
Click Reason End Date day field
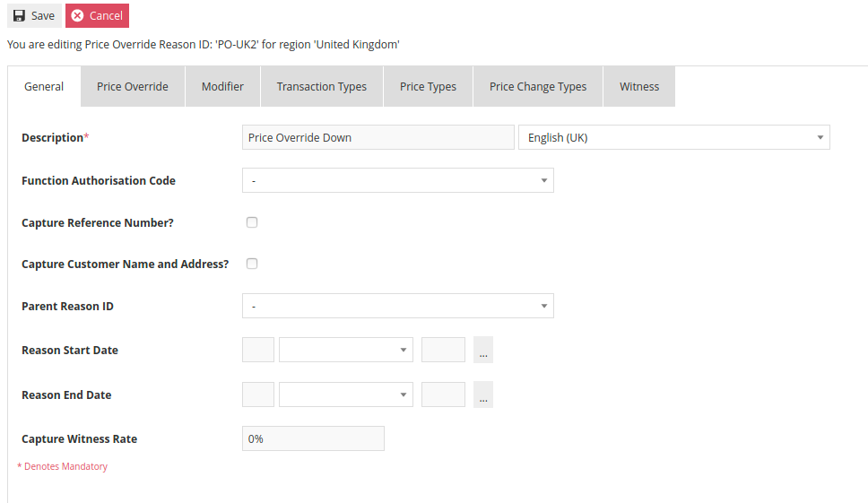pyautogui.click(x=258, y=395)
